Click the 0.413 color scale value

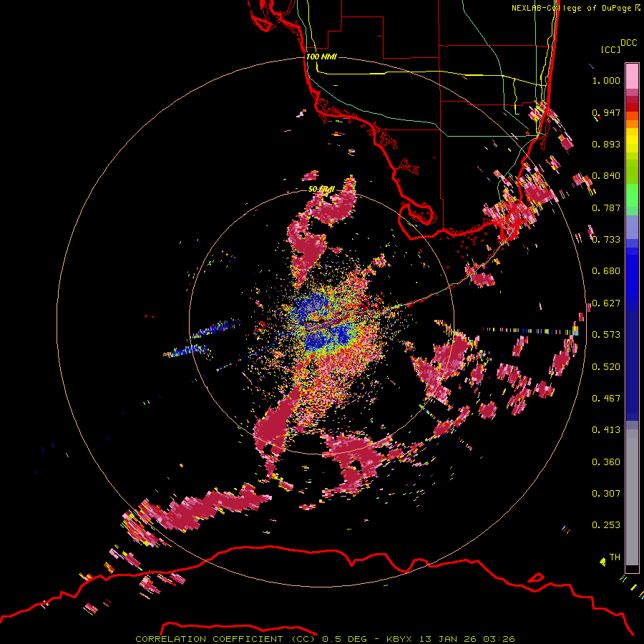tap(606, 430)
